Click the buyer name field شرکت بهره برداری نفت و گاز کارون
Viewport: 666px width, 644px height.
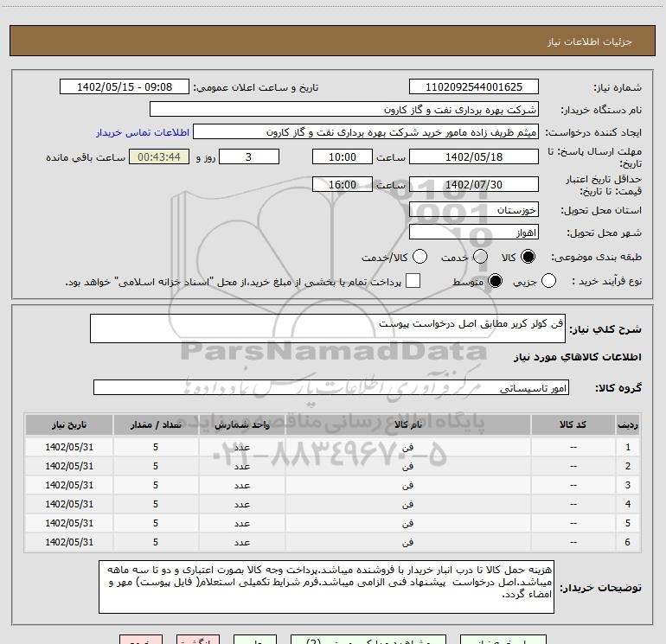pyautogui.click(x=344, y=109)
